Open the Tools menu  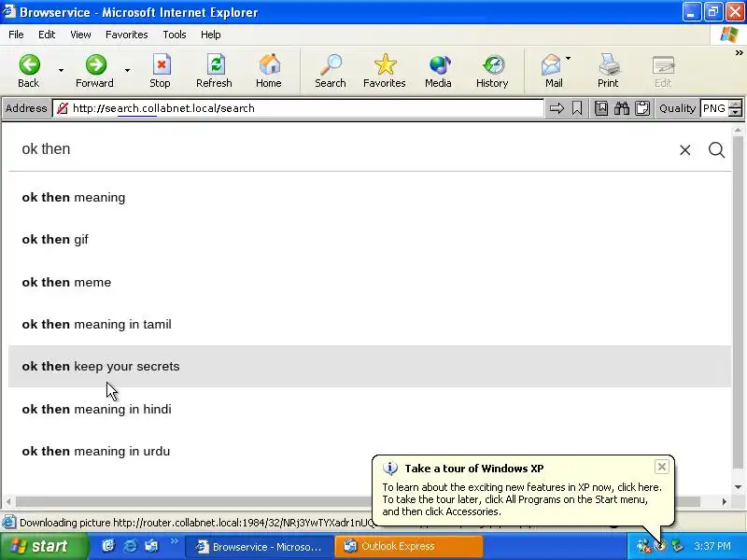pyautogui.click(x=175, y=35)
